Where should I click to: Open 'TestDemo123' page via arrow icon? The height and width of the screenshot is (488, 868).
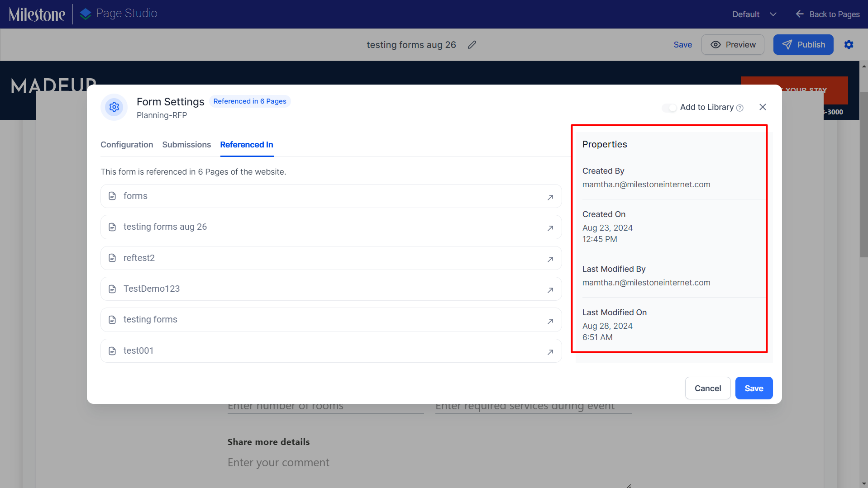(550, 290)
